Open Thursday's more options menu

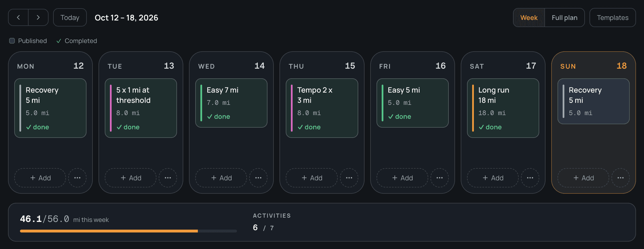coord(349,178)
